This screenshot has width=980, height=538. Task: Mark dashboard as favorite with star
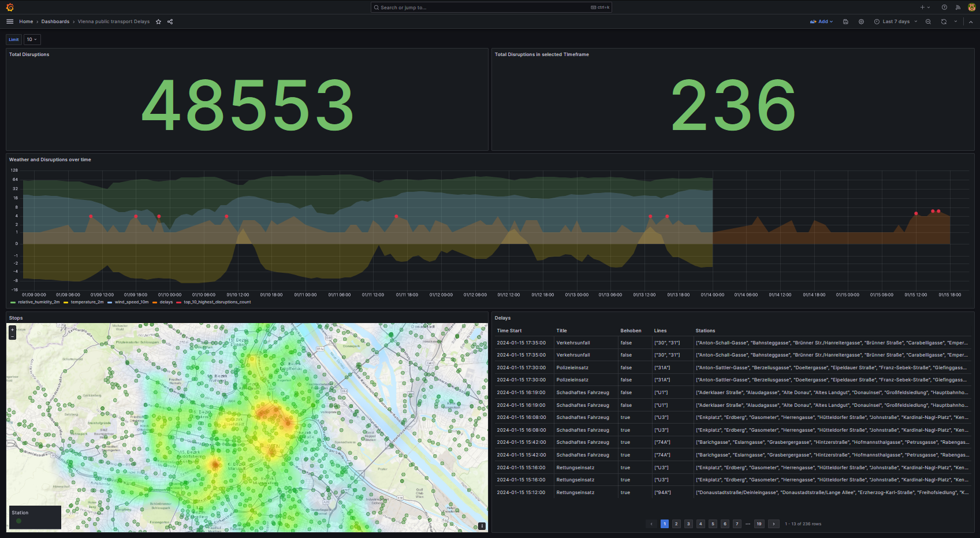(158, 21)
